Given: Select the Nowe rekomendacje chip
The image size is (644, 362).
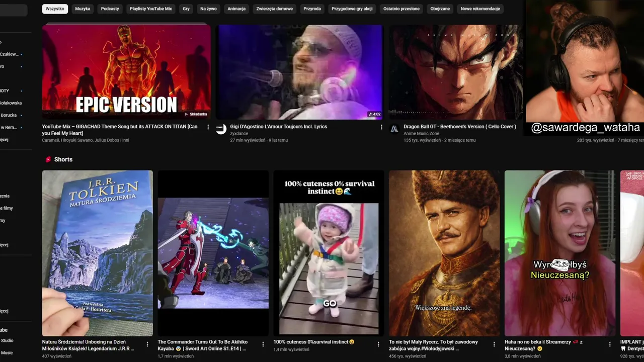Looking at the screenshot, I should 480,9.
